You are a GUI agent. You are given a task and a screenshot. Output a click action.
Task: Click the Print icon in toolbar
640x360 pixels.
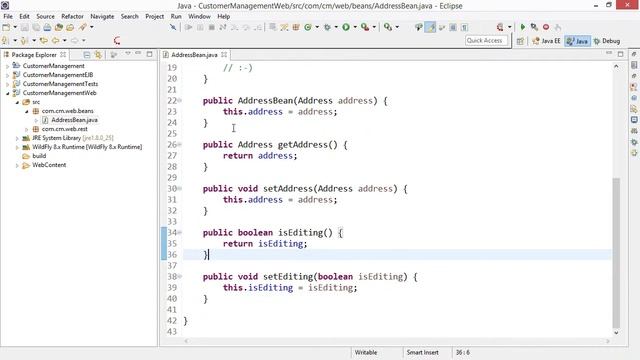47,27
